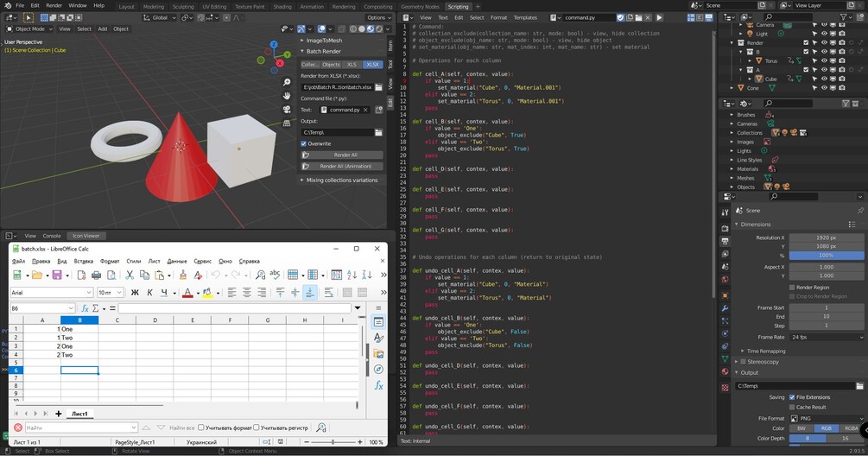Viewport: 868px width, 456px height.
Task: Open the PNG file format dropdown
Action: click(x=827, y=418)
